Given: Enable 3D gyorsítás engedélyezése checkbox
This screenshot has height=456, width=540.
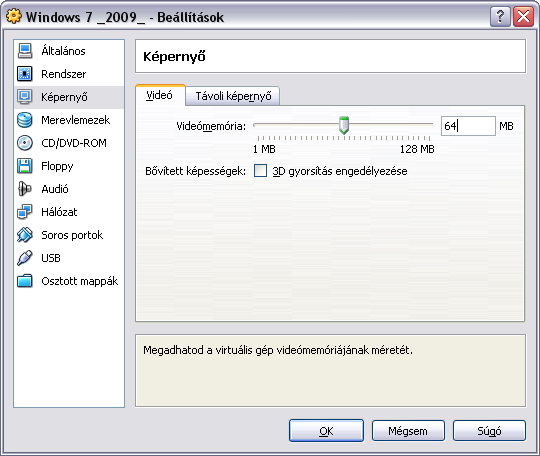Looking at the screenshot, I should pos(260,170).
